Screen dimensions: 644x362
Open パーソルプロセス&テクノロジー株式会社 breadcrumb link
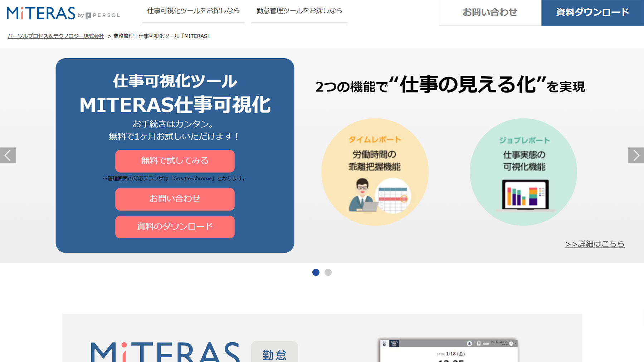tap(56, 36)
